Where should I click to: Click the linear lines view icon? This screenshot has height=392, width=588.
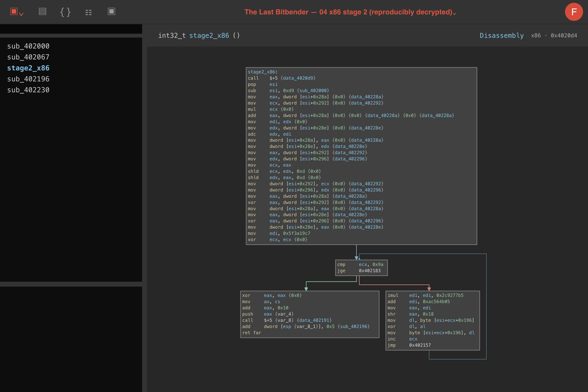43,12
